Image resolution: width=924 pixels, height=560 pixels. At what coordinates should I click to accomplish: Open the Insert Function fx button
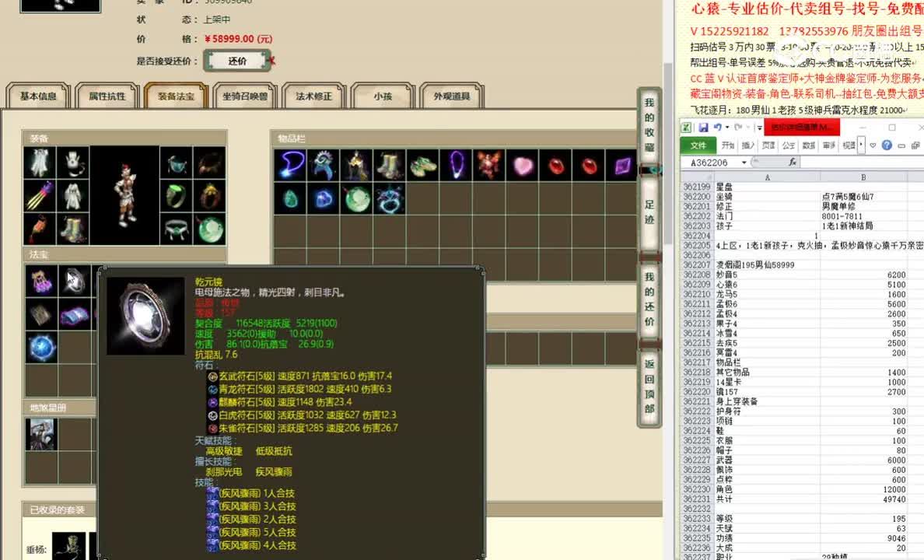click(x=793, y=163)
